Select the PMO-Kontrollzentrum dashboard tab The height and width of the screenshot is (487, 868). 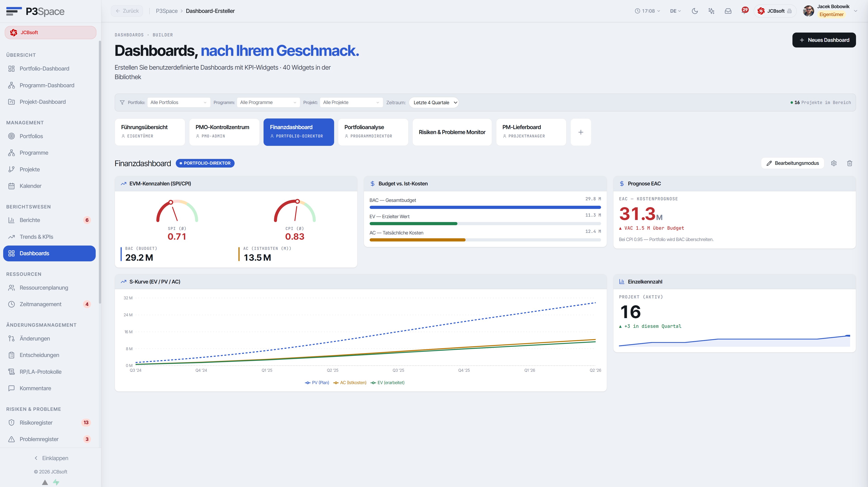pyautogui.click(x=224, y=132)
